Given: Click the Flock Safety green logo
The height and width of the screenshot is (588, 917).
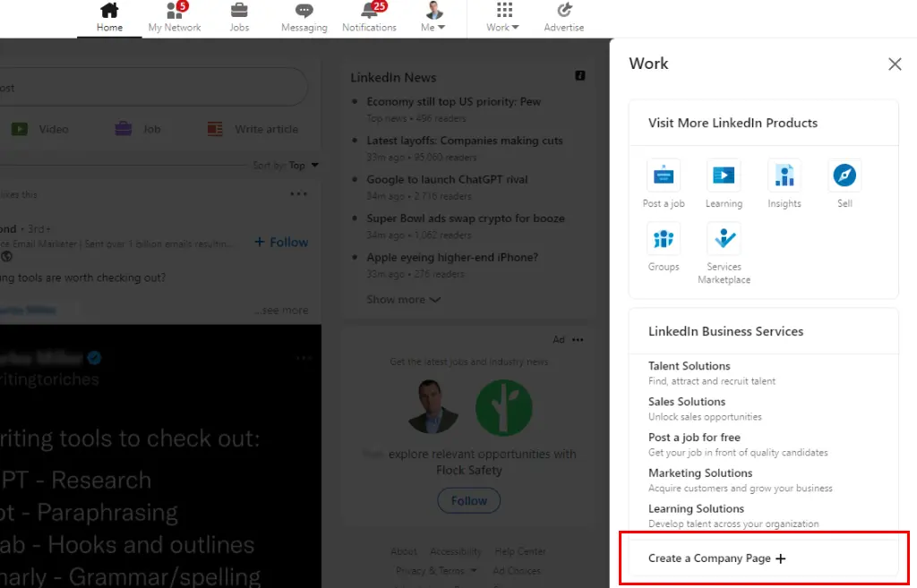Looking at the screenshot, I should pyautogui.click(x=503, y=407).
